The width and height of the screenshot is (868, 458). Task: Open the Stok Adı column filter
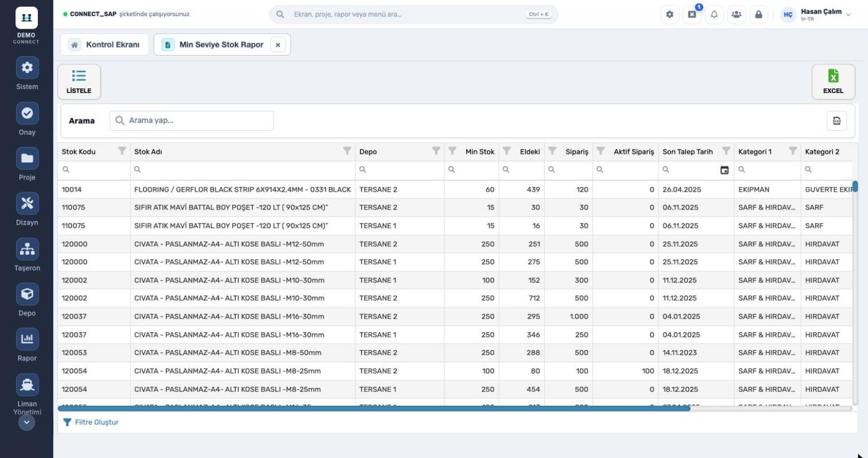(x=347, y=151)
